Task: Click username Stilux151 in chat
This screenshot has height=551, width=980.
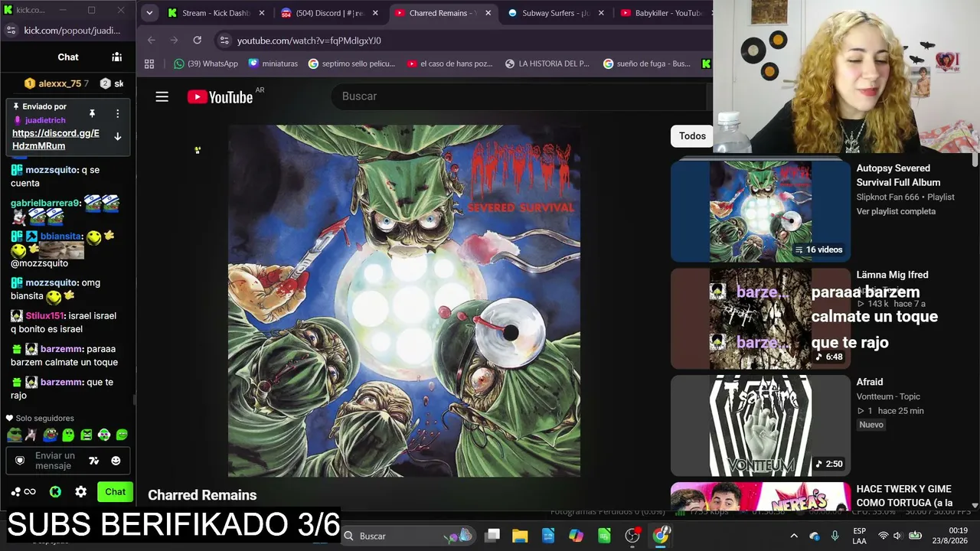Action: pos(45,315)
